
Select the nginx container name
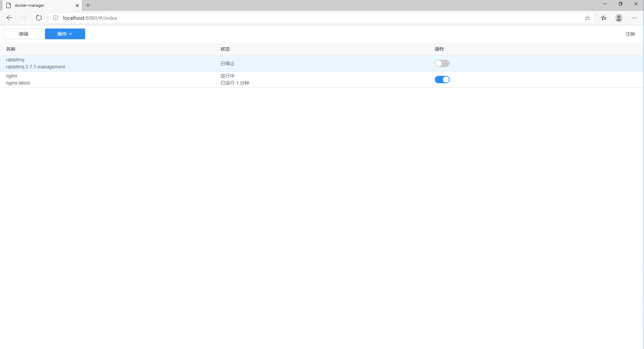[x=12, y=76]
